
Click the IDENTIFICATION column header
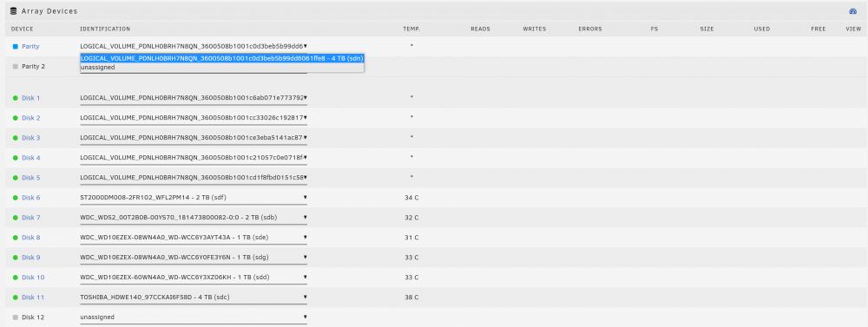tap(105, 29)
